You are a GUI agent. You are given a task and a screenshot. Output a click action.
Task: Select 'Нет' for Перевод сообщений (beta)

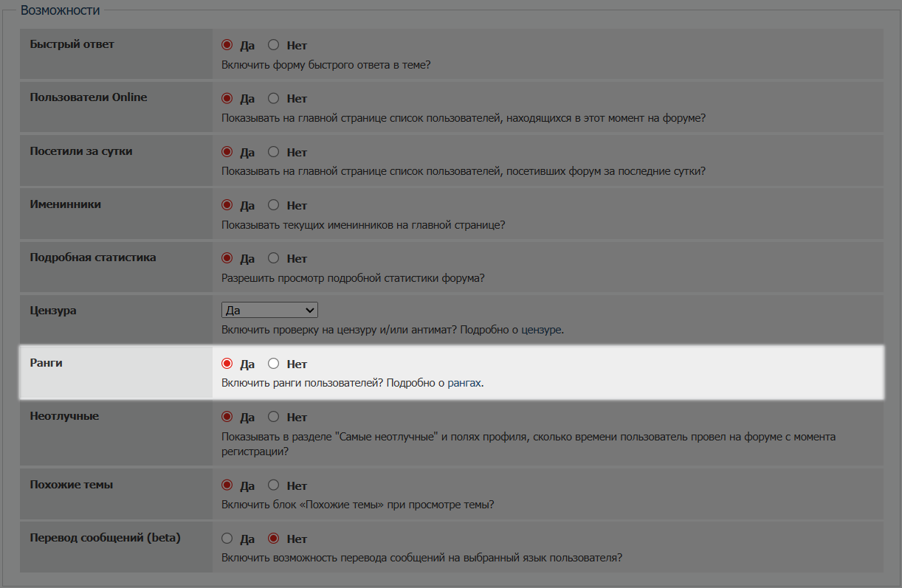click(273, 539)
